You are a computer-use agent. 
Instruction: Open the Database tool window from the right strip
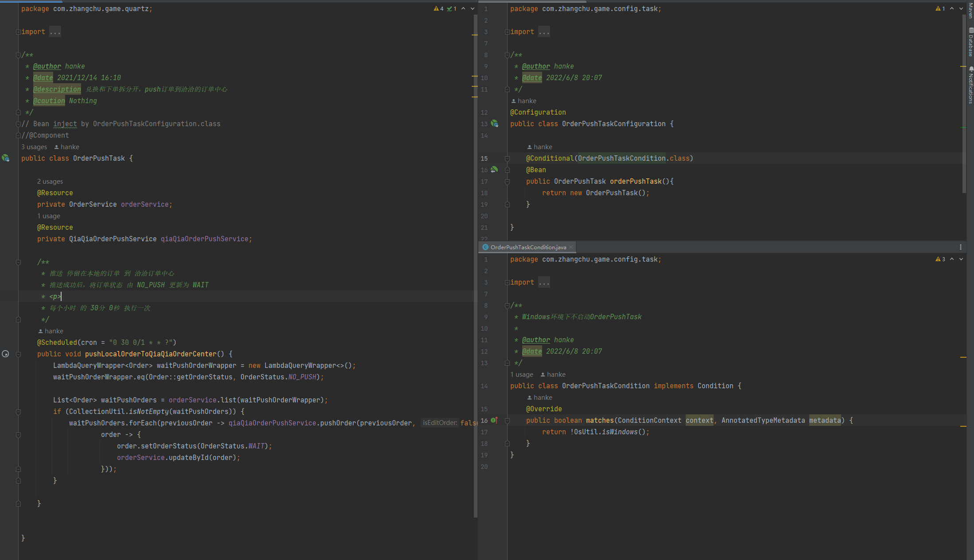(x=970, y=42)
